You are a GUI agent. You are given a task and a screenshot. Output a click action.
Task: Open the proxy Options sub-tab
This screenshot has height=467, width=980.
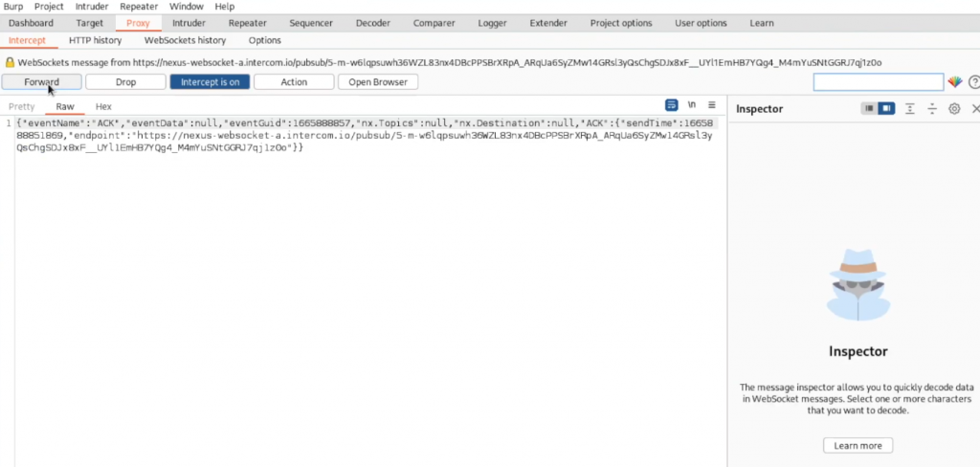point(264,40)
